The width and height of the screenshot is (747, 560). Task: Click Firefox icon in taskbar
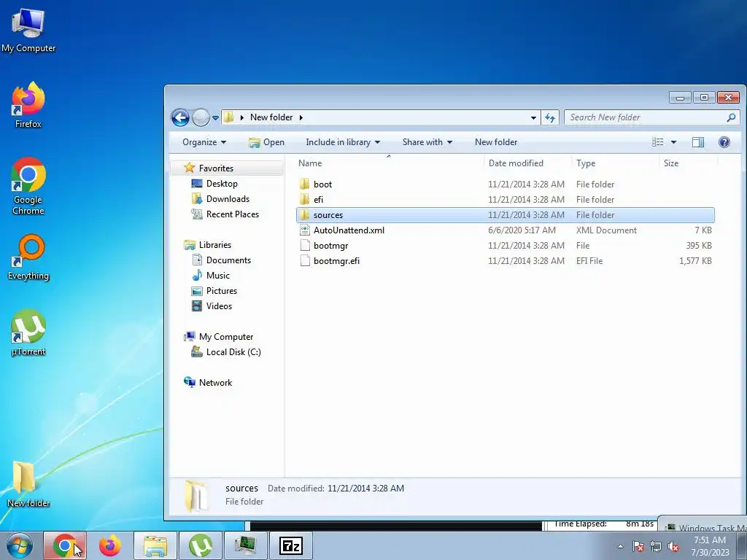coord(110,545)
